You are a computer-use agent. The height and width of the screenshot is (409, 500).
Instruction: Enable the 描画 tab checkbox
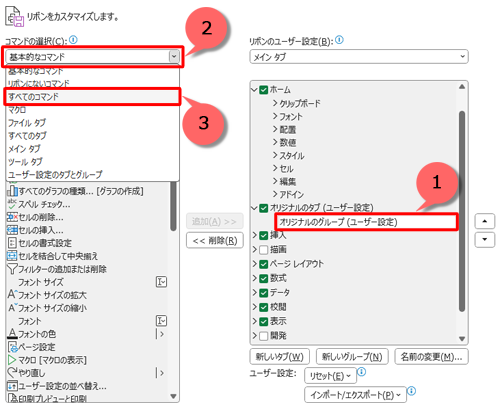(264, 249)
